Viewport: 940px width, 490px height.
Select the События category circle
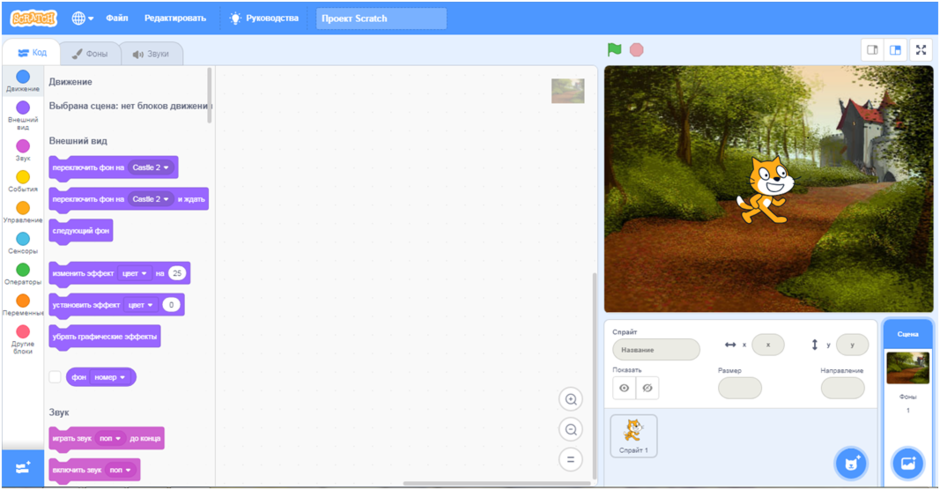[23, 177]
